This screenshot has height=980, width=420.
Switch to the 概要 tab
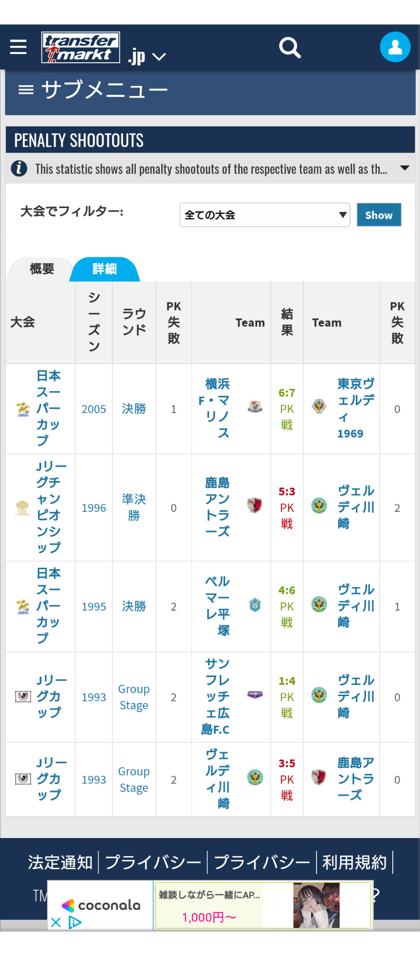42,269
